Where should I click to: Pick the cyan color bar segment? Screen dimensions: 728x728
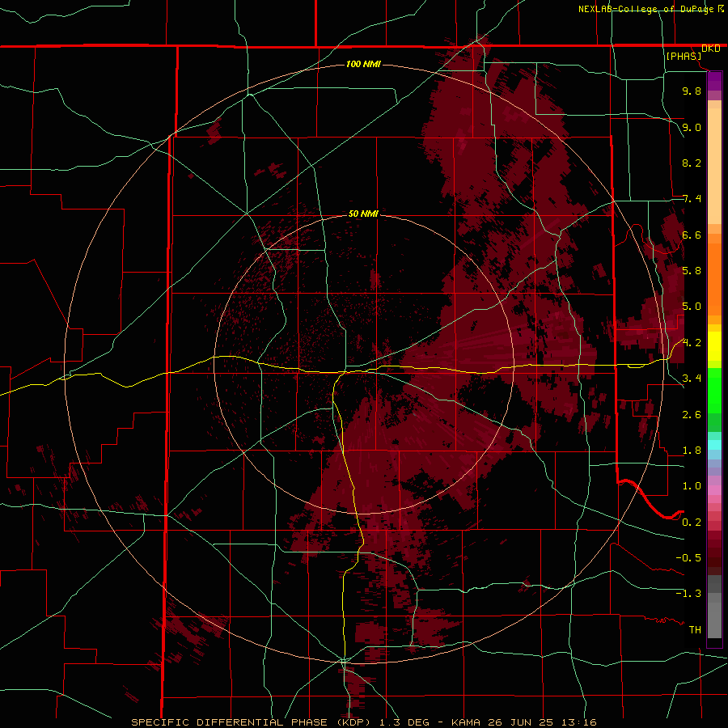point(714,445)
